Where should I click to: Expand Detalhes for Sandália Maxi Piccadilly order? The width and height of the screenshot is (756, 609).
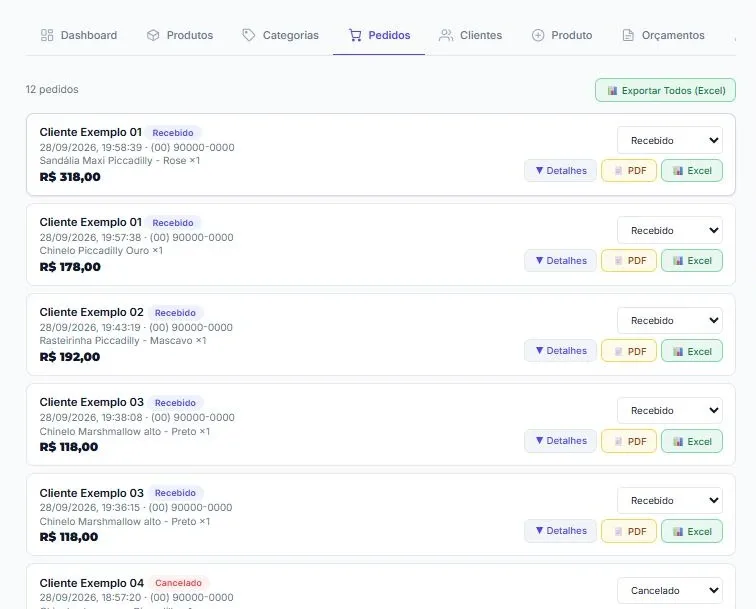(x=561, y=171)
